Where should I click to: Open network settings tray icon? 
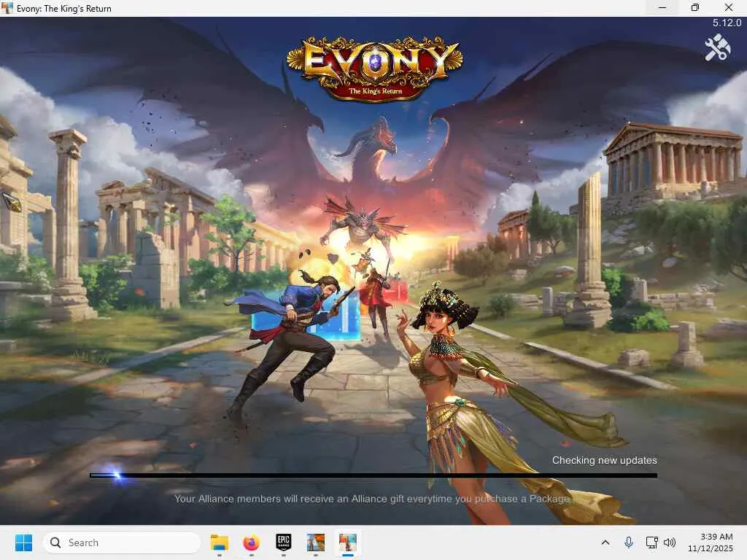coord(651,542)
